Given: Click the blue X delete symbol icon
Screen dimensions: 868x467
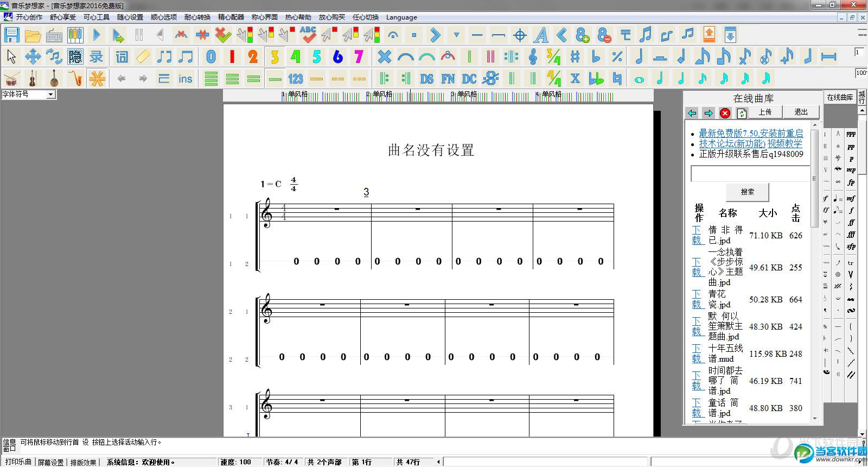Looking at the screenshot, I should pos(384,56).
